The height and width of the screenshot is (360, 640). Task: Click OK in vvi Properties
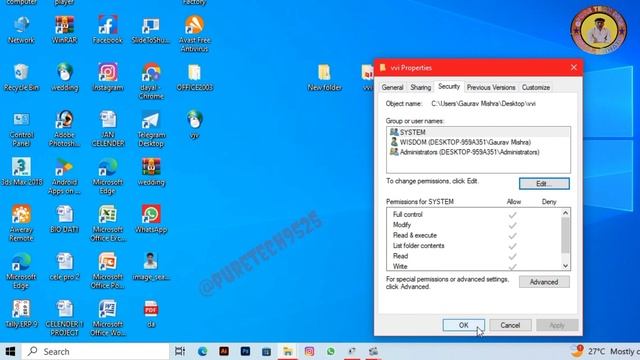tap(464, 325)
